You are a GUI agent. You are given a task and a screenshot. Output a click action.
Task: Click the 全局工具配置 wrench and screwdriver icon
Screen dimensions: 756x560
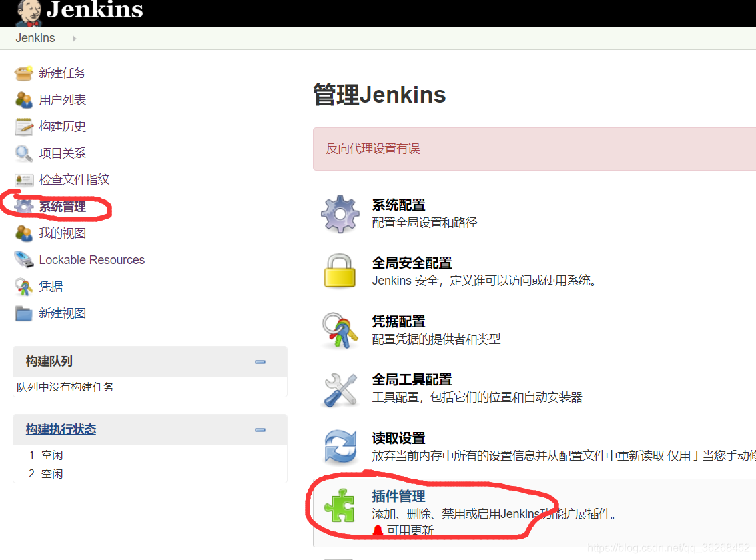340,390
